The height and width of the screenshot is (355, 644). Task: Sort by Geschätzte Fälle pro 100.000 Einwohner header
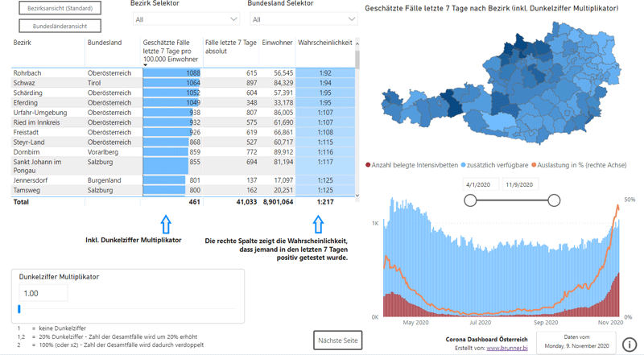[170, 51]
